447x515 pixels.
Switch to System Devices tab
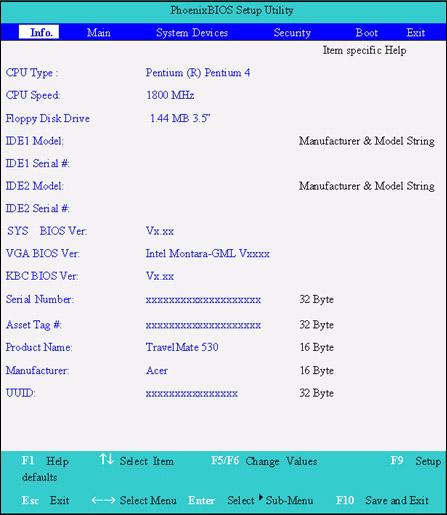[x=192, y=33]
